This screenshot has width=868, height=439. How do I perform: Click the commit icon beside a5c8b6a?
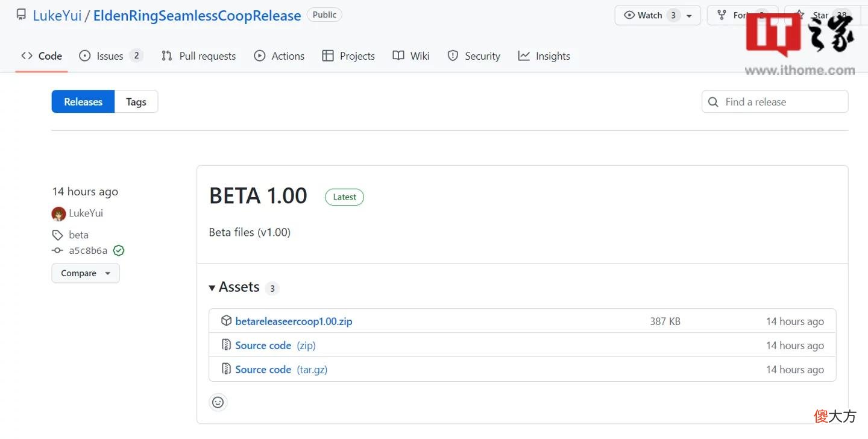pyautogui.click(x=57, y=251)
